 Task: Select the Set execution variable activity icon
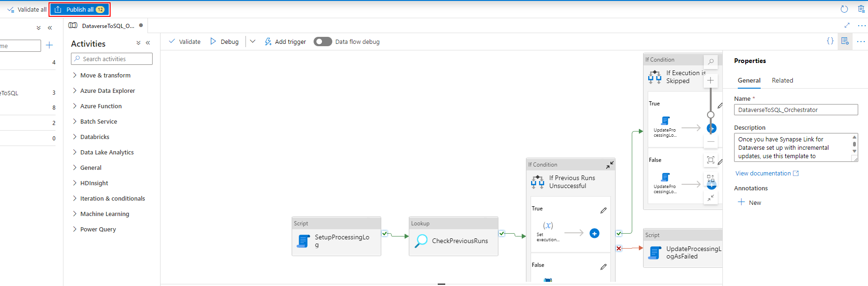coord(548,226)
